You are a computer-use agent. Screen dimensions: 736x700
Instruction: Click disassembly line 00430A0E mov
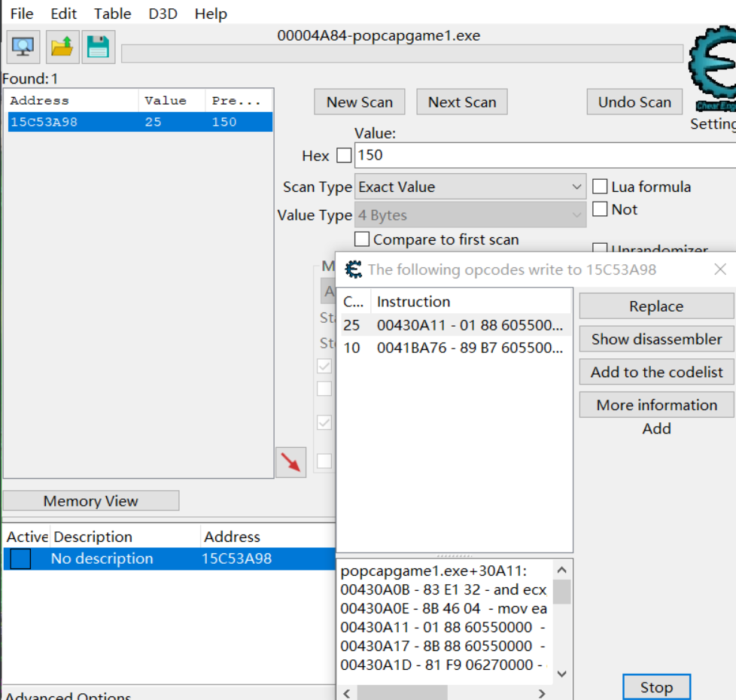(443, 608)
